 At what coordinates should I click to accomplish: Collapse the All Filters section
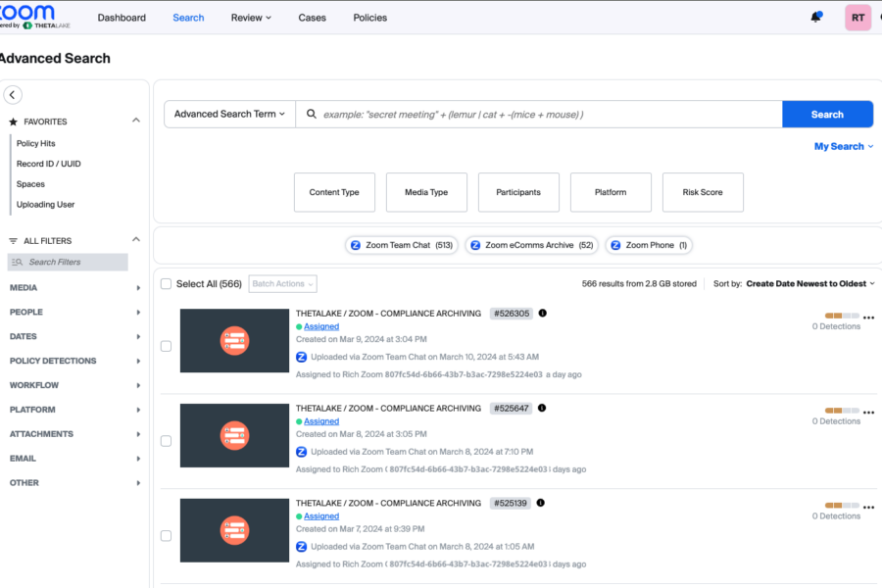pyautogui.click(x=136, y=240)
